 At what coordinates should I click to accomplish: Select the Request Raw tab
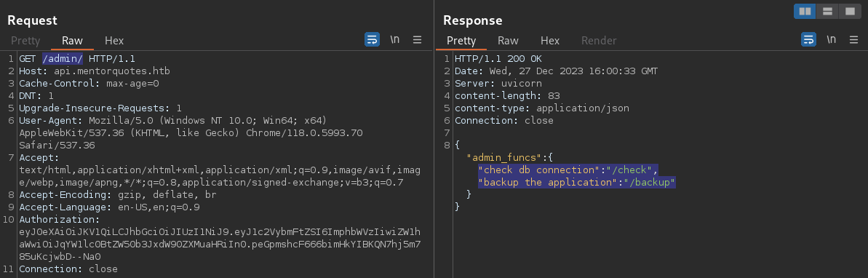(72, 41)
